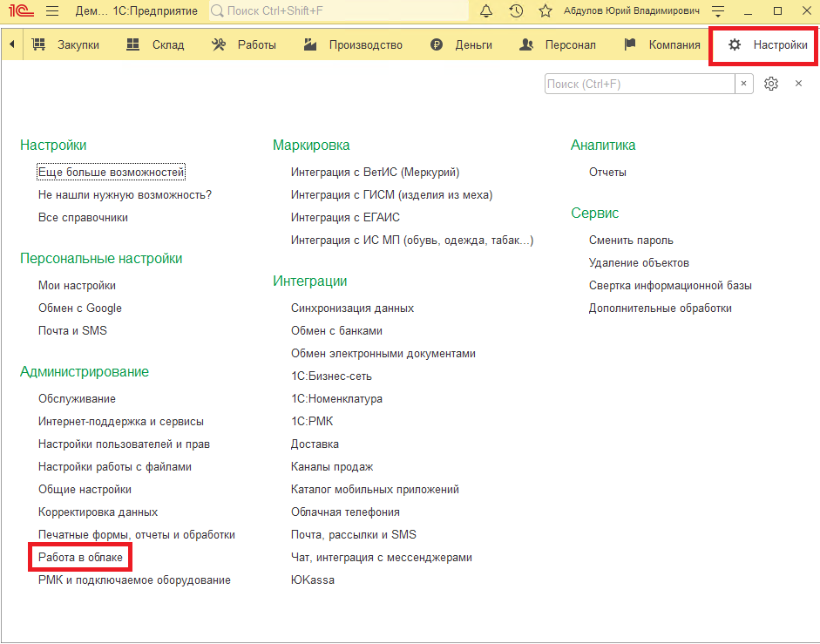Image resolution: width=820 pixels, height=644 pixels.
Task: Open Общие настройки
Action: [x=85, y=489]
